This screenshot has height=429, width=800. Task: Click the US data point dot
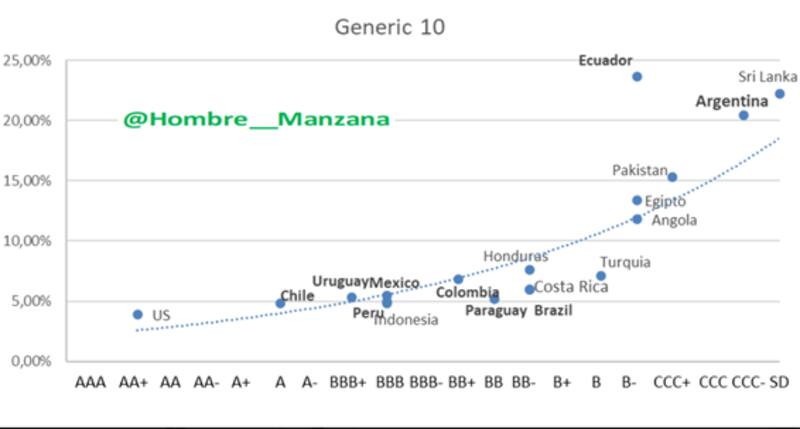coord(138,314)
